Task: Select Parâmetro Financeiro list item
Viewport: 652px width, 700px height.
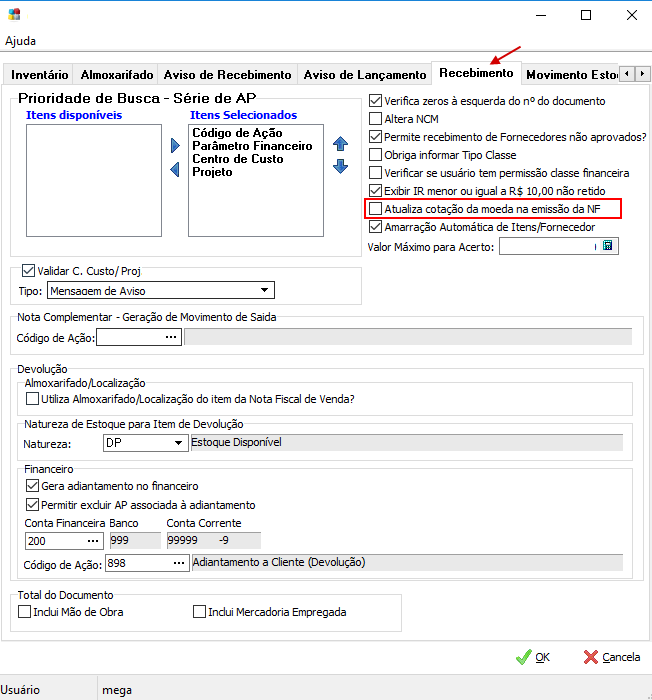Action: click(252, 146)
